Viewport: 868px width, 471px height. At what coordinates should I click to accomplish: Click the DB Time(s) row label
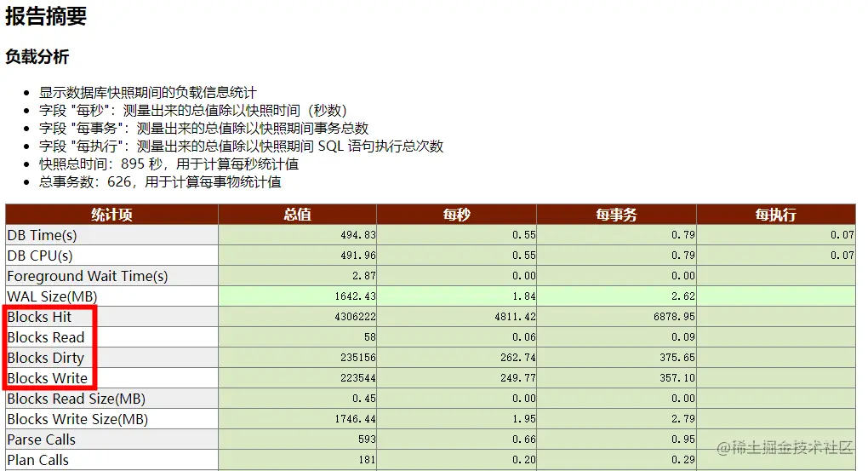42,235
